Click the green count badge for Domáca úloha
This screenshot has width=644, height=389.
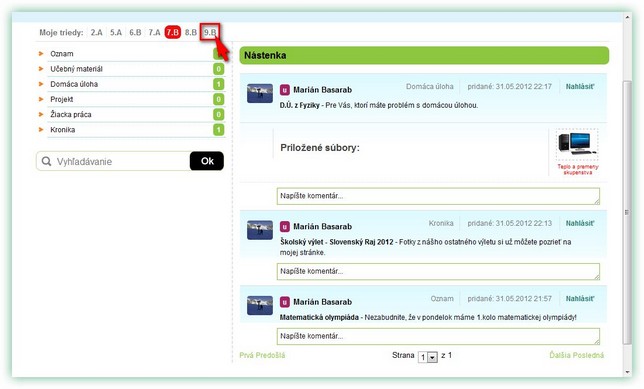pos(218,84)
